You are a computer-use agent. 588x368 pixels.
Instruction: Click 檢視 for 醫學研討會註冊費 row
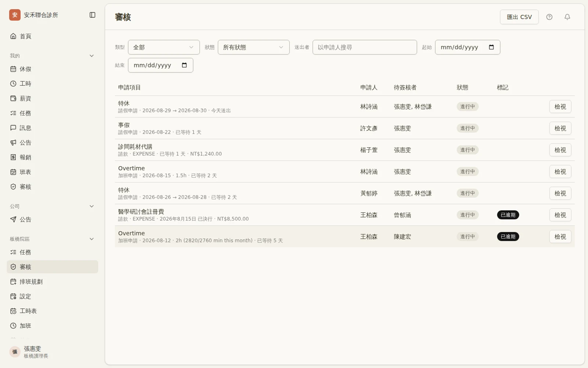click(560, 215)
